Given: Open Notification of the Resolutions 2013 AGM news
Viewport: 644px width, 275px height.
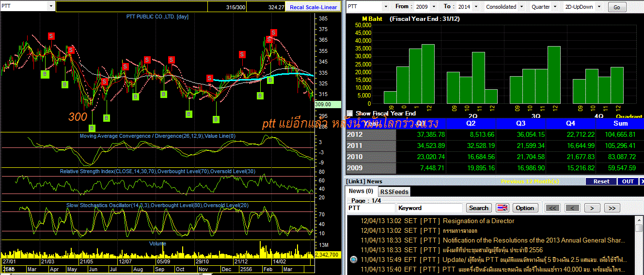Looking at the screenshot, I should point(534,240).
